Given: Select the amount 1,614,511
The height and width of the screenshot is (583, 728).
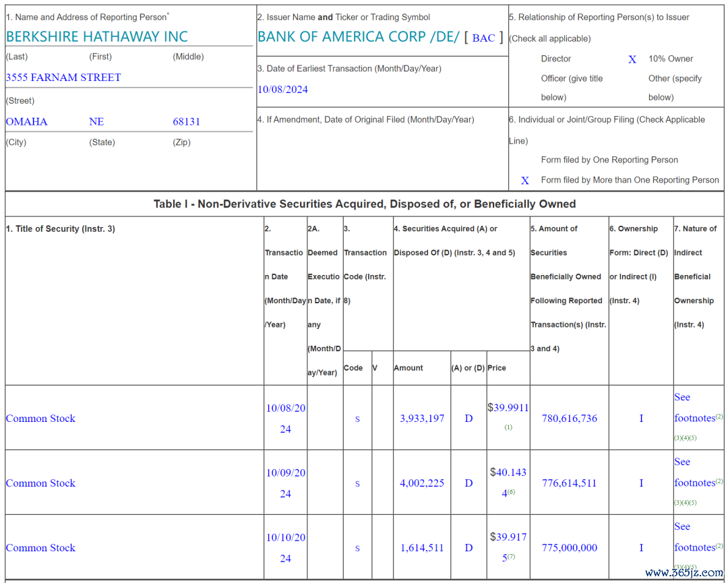Looking at the screenshot, I should [422, 548].
